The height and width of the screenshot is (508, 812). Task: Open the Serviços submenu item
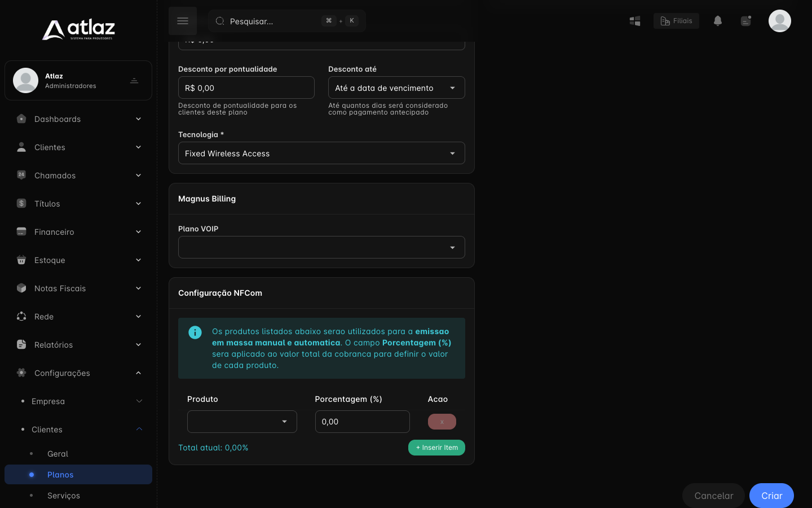click(64, 496)
